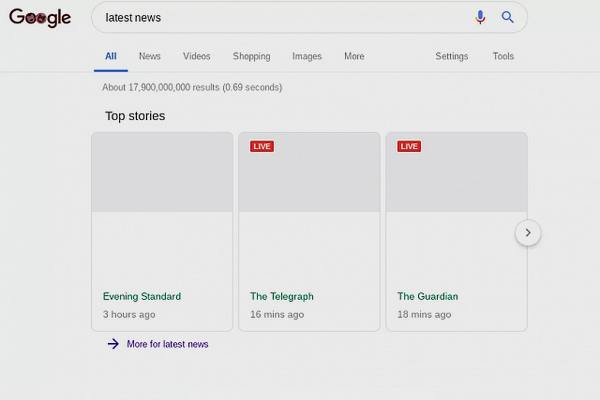Switch to the News tab
This screenshot has width=600, height=400.
(150, 56)
